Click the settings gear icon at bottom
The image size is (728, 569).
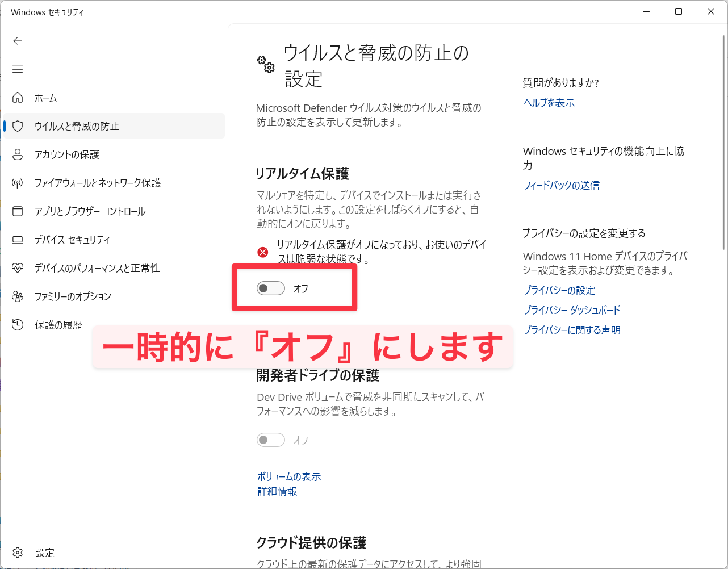point(18,553)
